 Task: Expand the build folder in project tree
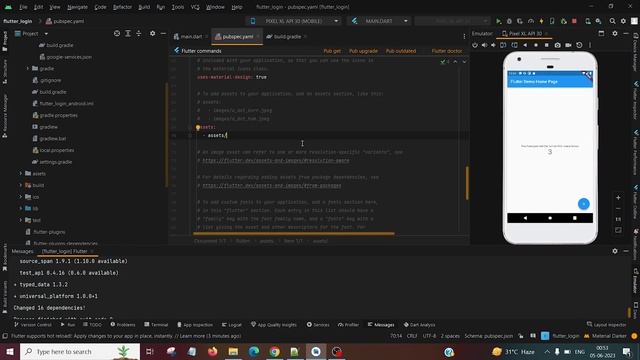[21, 185]
